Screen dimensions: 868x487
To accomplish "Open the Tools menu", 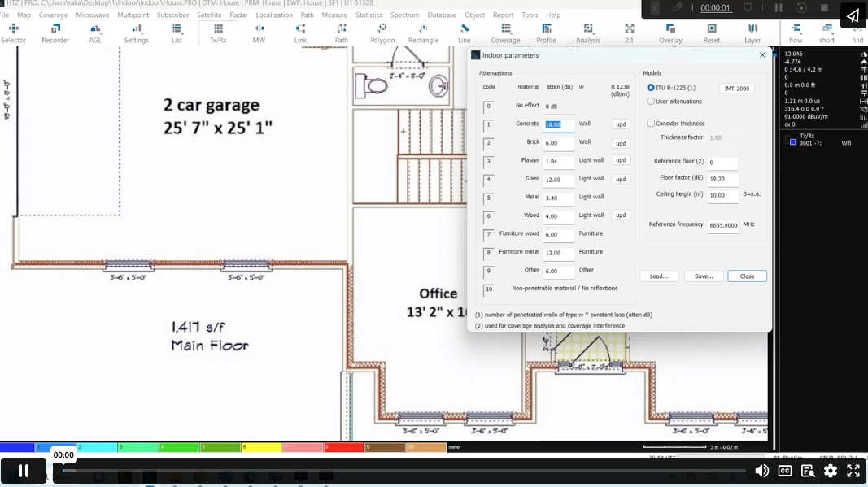I will pyautogui.click(x=530, y=15).
